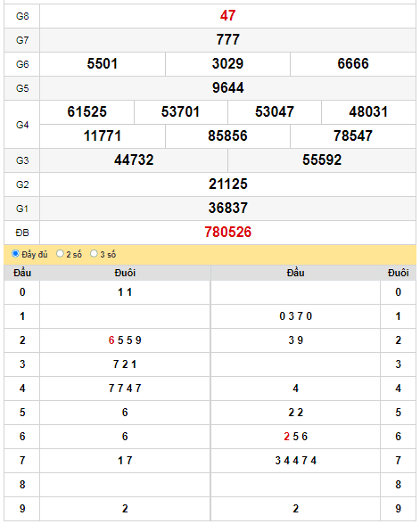
Task: Click the 'G8' row label
Action: tap(22, 16)
